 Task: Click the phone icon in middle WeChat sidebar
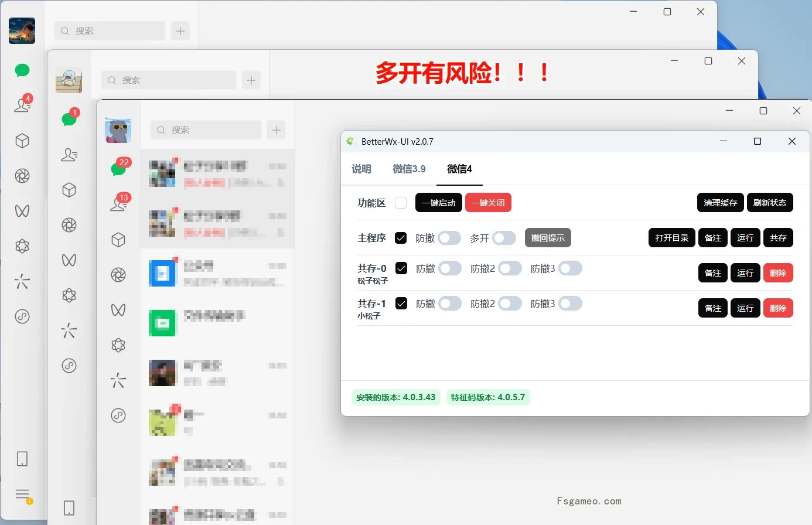(x=69, y=508)
